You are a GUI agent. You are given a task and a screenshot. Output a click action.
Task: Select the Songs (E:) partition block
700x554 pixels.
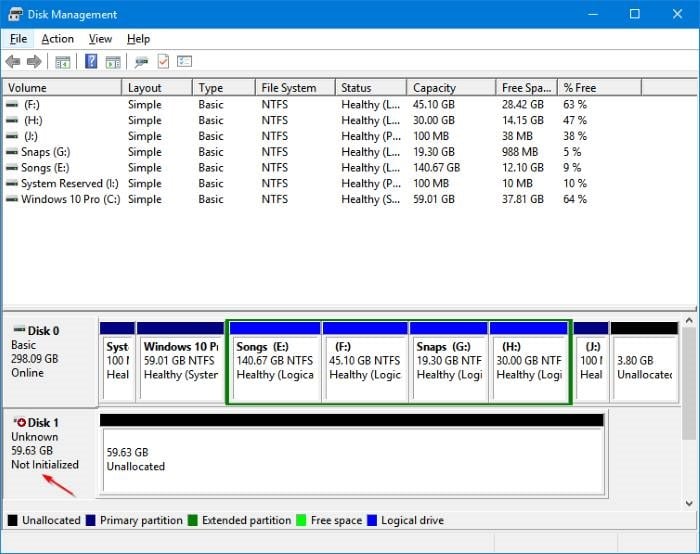(x=275, y=361)
